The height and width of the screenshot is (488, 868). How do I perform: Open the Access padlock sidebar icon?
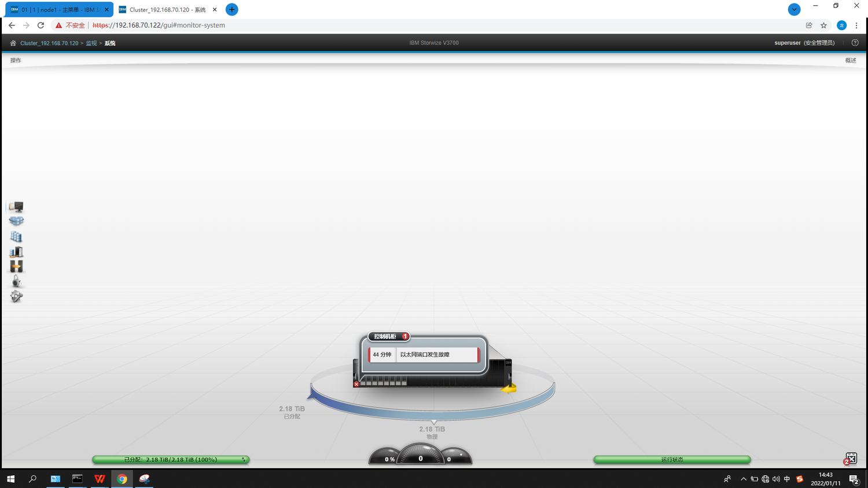(16, 282)
